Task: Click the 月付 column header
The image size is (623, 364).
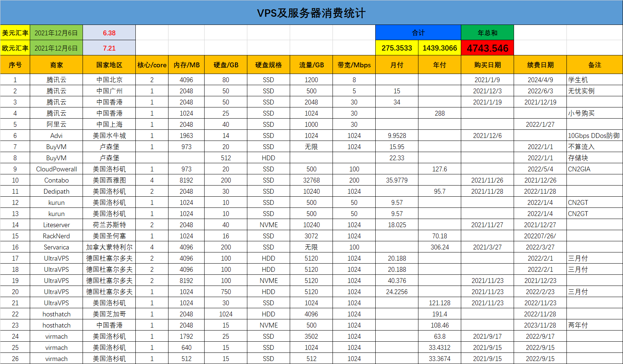Action: [397, 65]
